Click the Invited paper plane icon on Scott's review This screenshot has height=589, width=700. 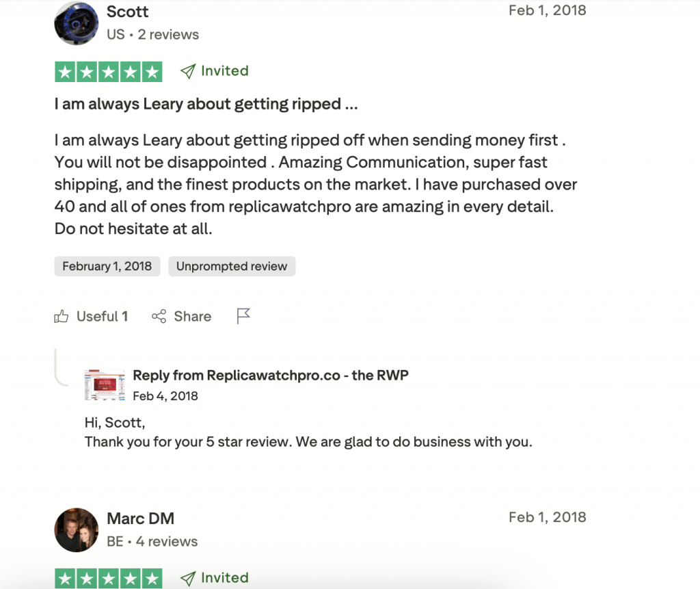pos(188,71)
